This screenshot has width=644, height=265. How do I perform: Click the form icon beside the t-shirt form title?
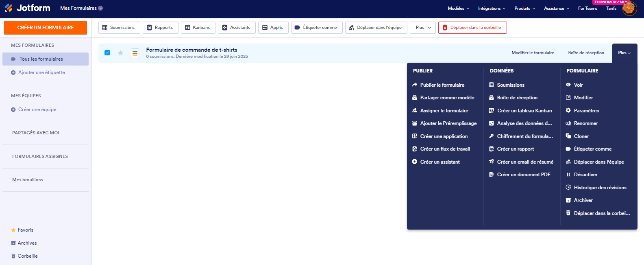tap(135, 53)
